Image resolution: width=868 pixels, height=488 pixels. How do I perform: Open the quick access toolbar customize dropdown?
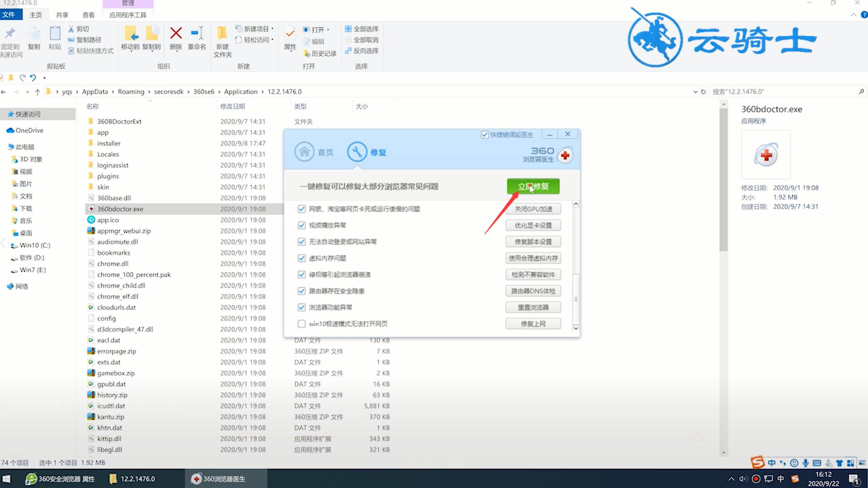click(44, 78)
